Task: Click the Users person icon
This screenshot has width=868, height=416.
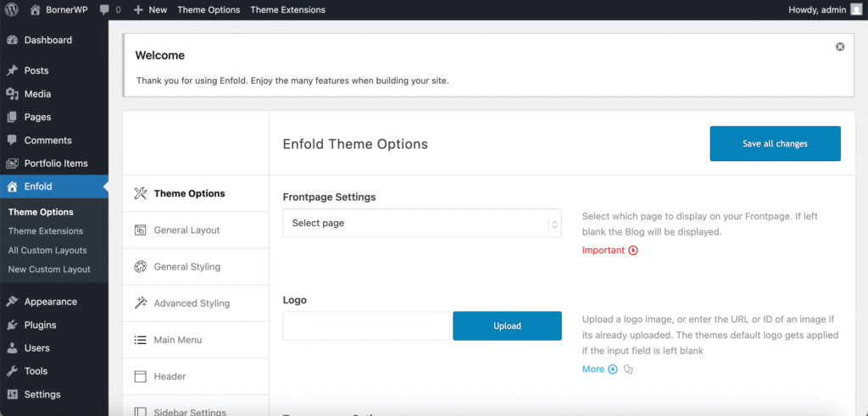Action: (x=12, y=348)
